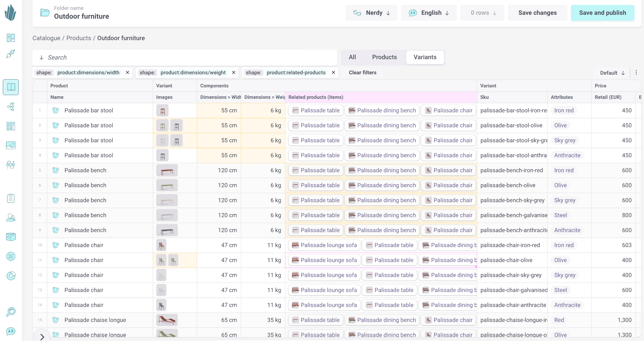Viewport: 644px width, 341px height.
Task: Click the Clear filters link
Action: click(363, 73)
